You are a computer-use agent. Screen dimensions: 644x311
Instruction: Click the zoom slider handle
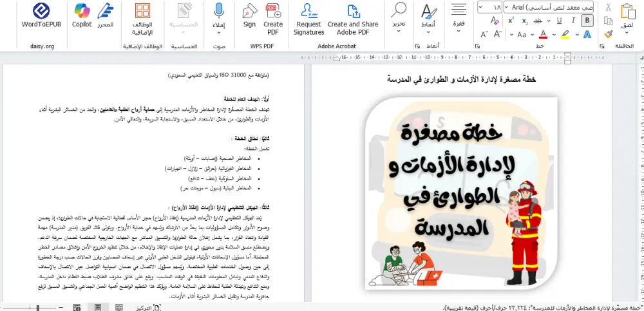click(x=38, y=307)
